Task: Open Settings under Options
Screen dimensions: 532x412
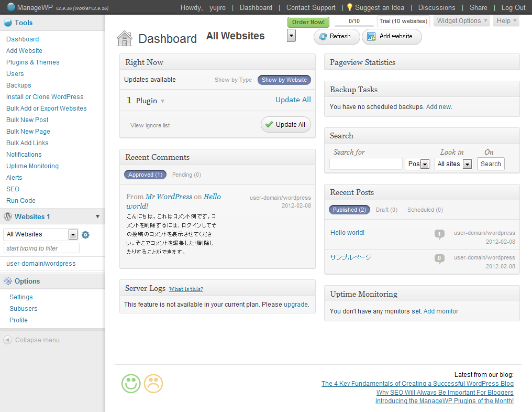Action: coord(21,297)
